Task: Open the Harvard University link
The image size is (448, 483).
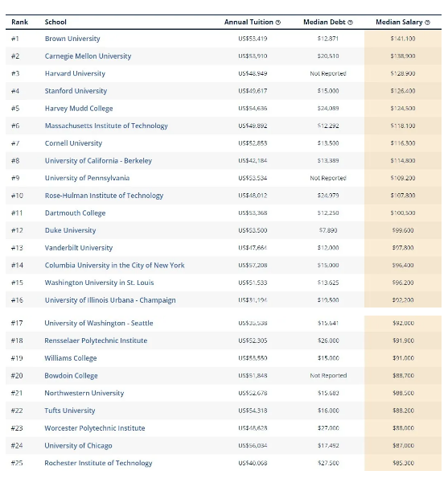Action: [x=75, y=73]
